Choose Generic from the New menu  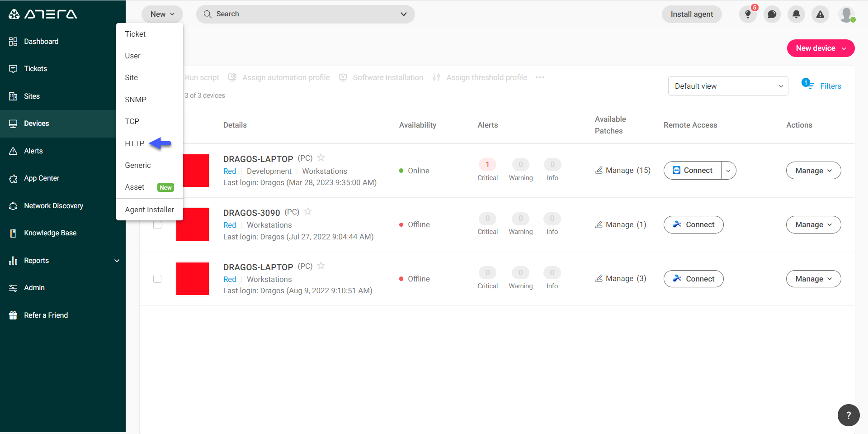click(150, 165)
